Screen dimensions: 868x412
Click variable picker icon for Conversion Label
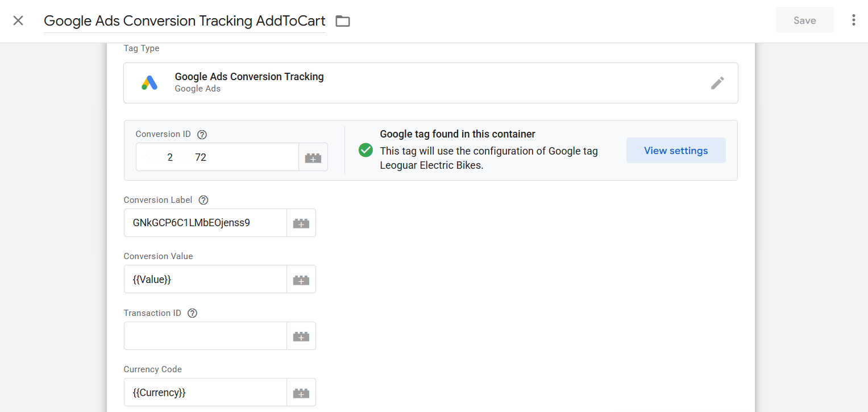pyautogui.click(x=301, y=223)
